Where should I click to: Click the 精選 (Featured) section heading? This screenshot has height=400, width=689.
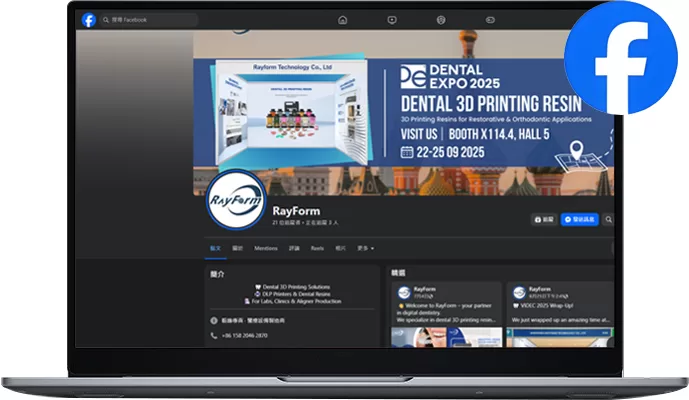[399, 273]
